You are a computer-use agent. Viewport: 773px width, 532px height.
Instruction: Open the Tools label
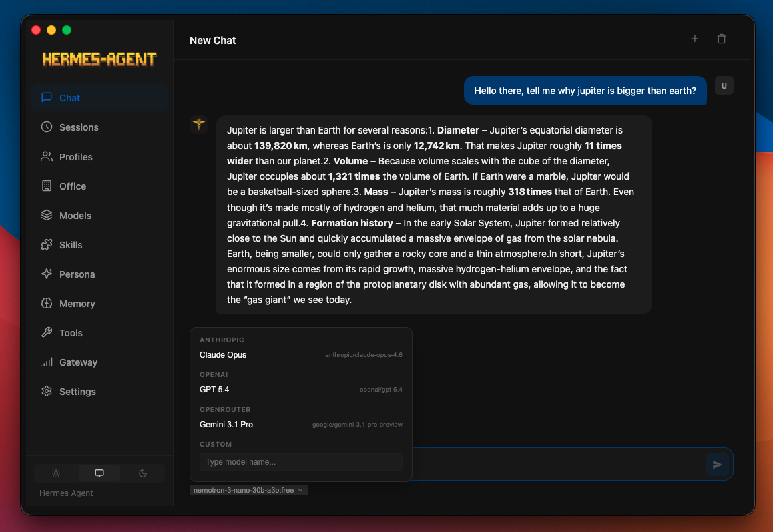71,333
